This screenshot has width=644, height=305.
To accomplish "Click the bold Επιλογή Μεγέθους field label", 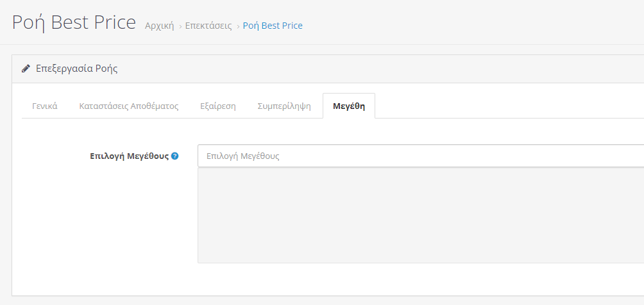I will tap(130, 156).
